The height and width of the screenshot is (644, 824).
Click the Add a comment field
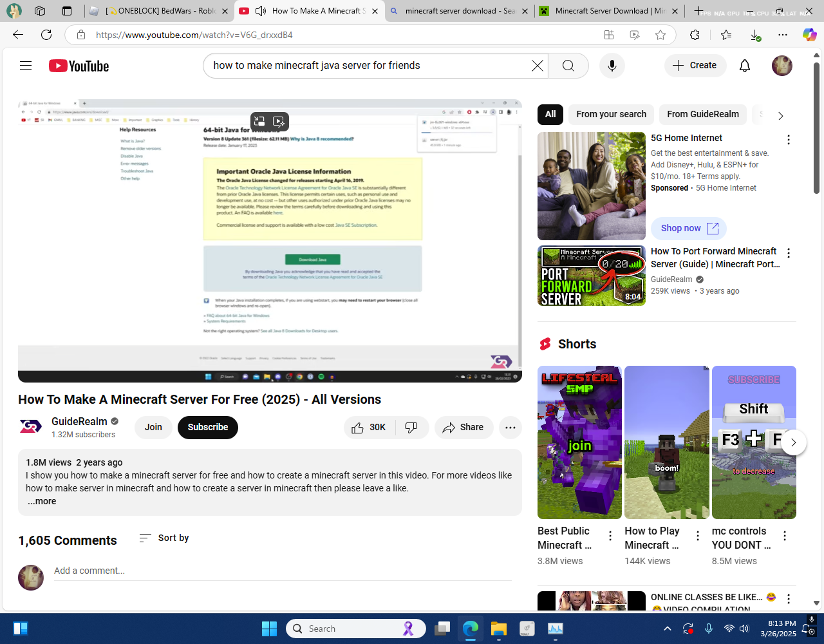282,571
